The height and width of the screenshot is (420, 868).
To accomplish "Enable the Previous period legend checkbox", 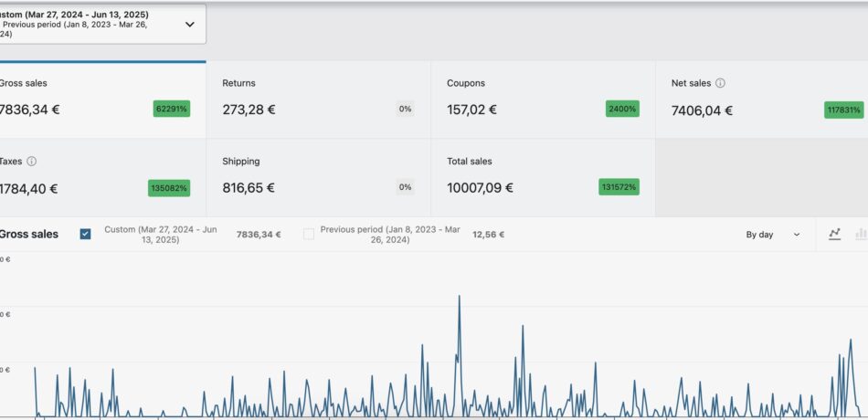I will 309,235.
